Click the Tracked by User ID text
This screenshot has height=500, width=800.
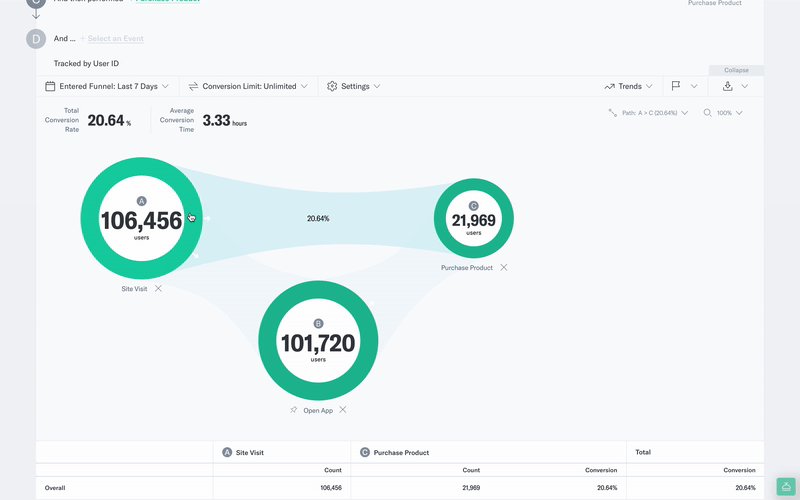click(x=86, y=63)
